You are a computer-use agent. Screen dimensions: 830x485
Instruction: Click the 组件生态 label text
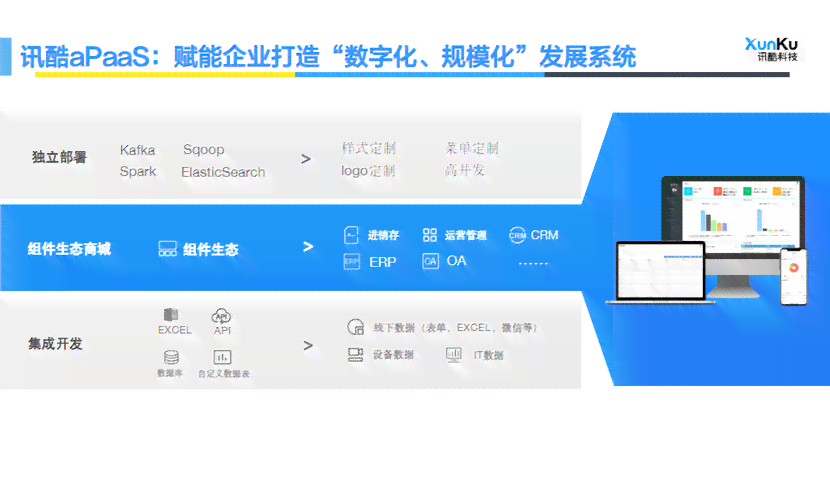click(211, 249)
